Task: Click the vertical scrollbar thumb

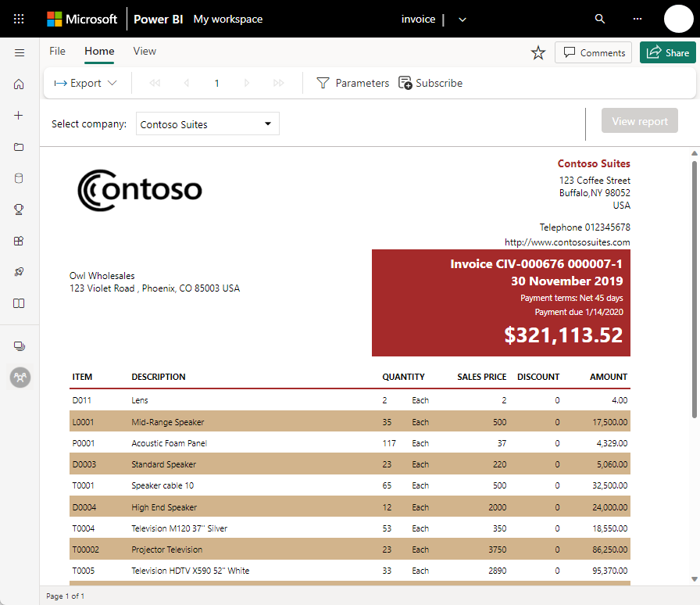Action: tap(695, 289)
